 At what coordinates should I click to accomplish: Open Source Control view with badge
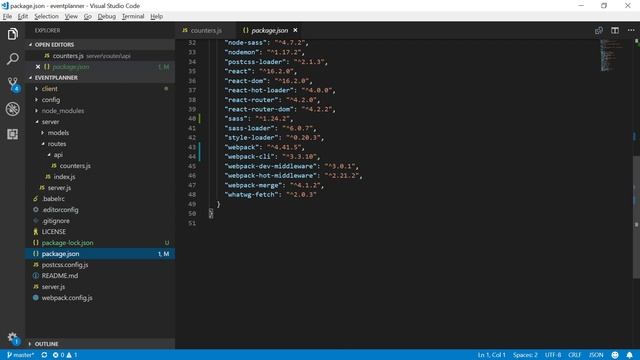coord(13,84)
